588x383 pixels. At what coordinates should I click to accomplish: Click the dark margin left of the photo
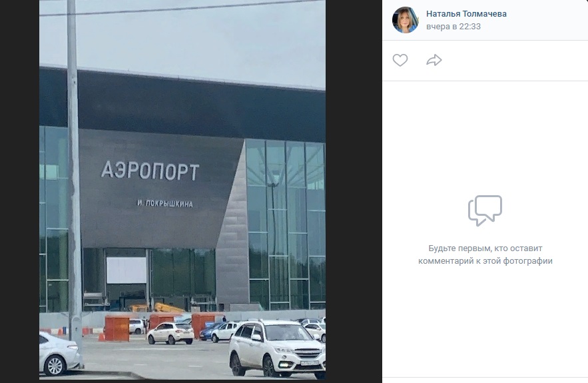pos(19,191)
